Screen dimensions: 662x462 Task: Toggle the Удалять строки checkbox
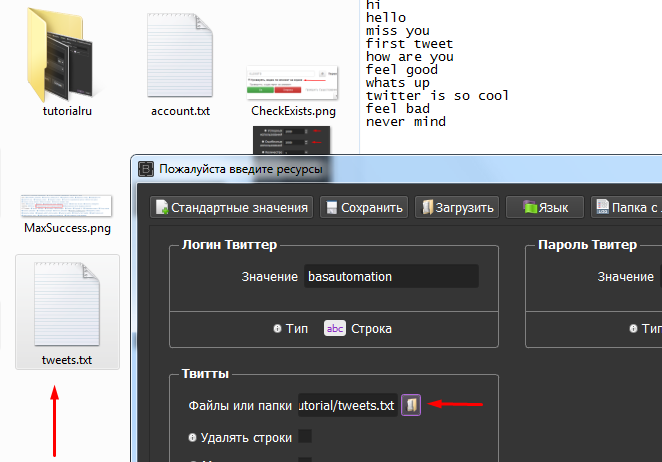pyautogui.click(x=305, y=437)
